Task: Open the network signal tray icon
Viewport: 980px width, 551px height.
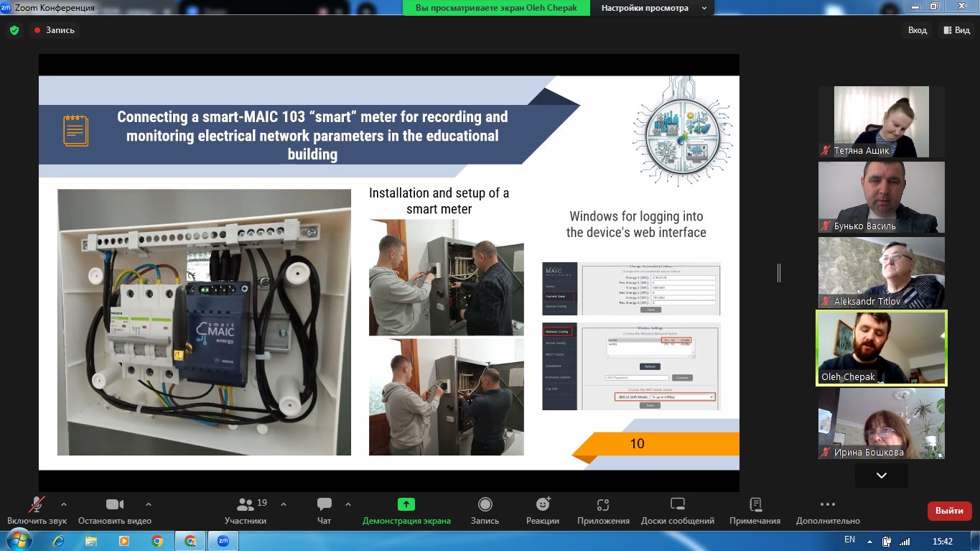Action: [905, 542]
